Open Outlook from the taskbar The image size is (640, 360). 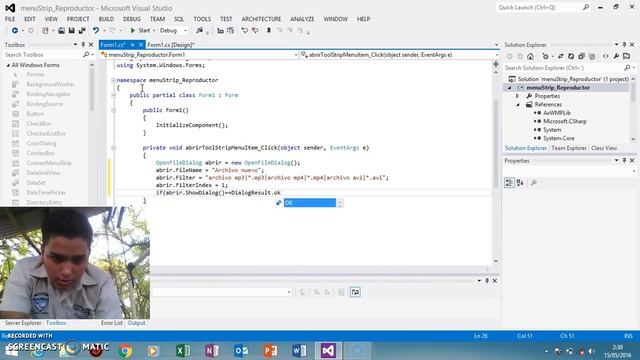(241, 351)
